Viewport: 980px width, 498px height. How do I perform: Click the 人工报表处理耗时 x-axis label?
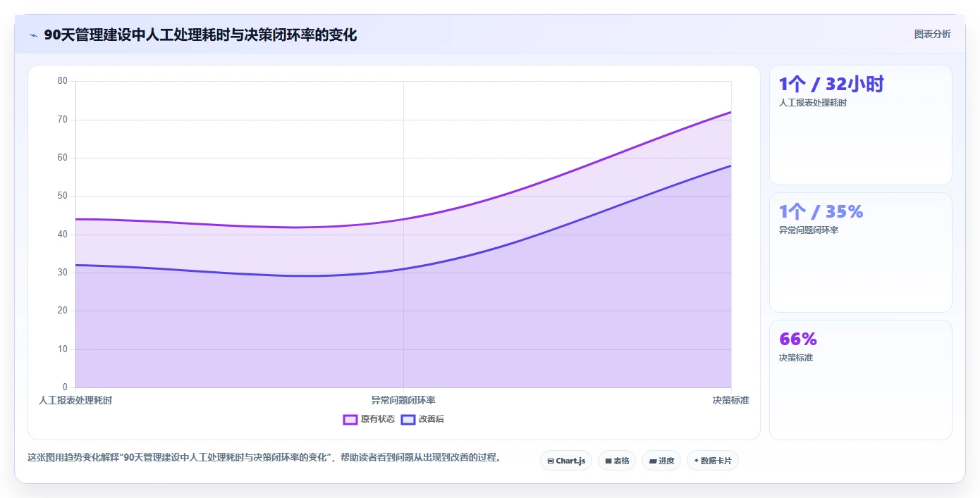click(x=75, y=400)
